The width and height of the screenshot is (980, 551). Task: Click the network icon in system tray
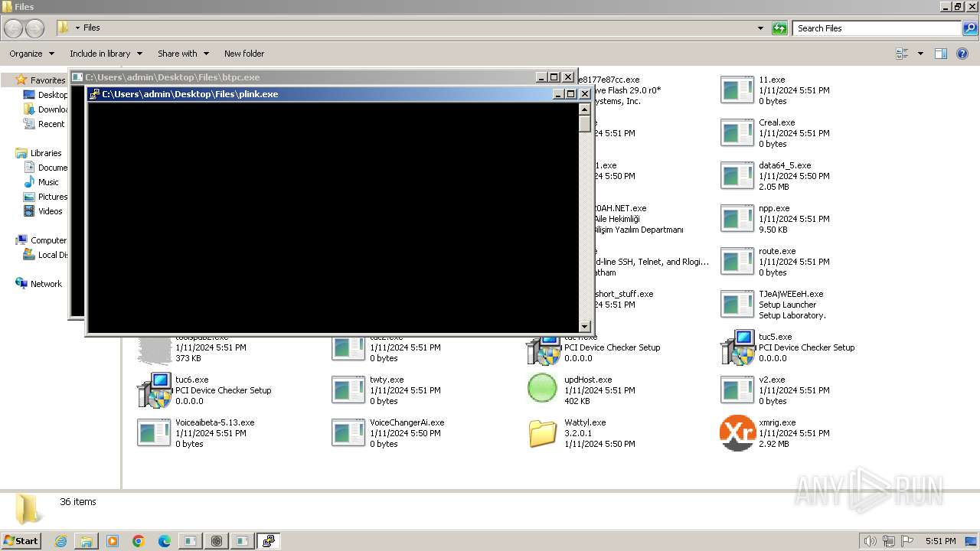889,541
